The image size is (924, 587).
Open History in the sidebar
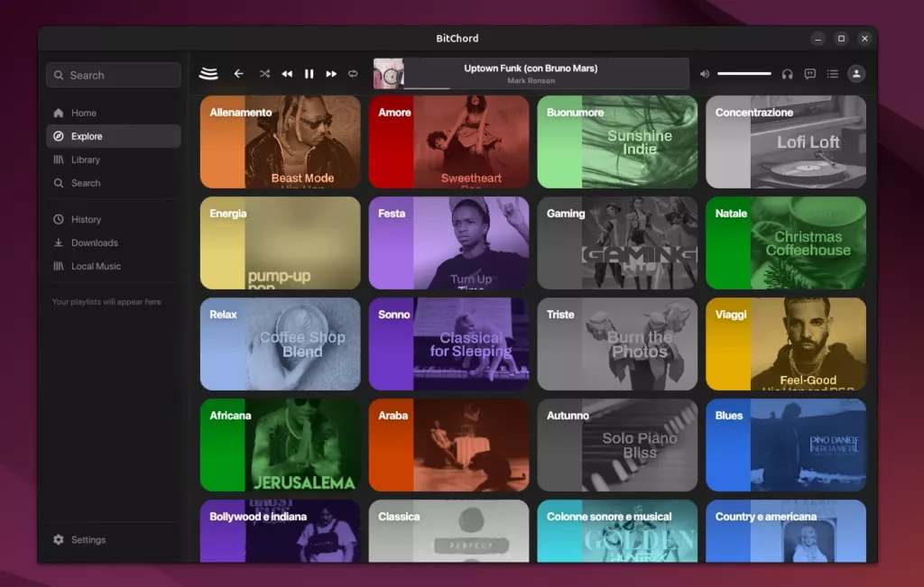[113, 219]
